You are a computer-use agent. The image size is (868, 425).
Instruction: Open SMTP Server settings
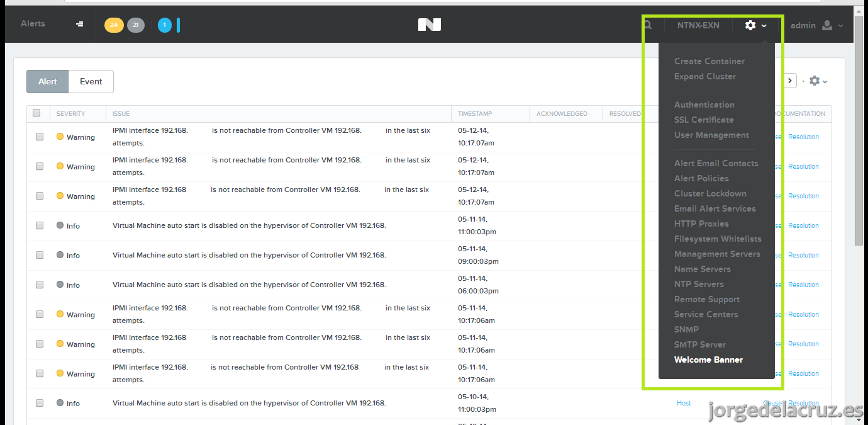pos(700,344)
